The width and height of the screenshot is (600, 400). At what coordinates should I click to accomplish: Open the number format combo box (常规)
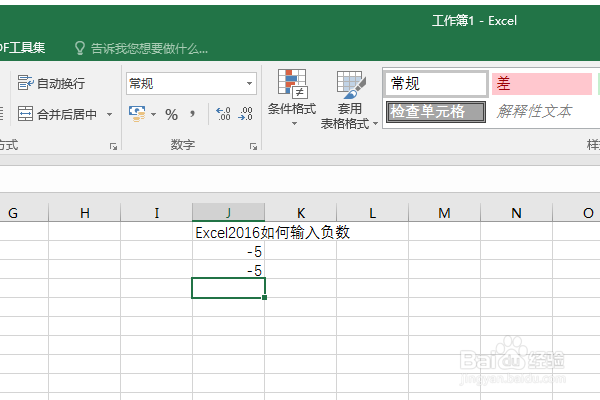(191, 83)
